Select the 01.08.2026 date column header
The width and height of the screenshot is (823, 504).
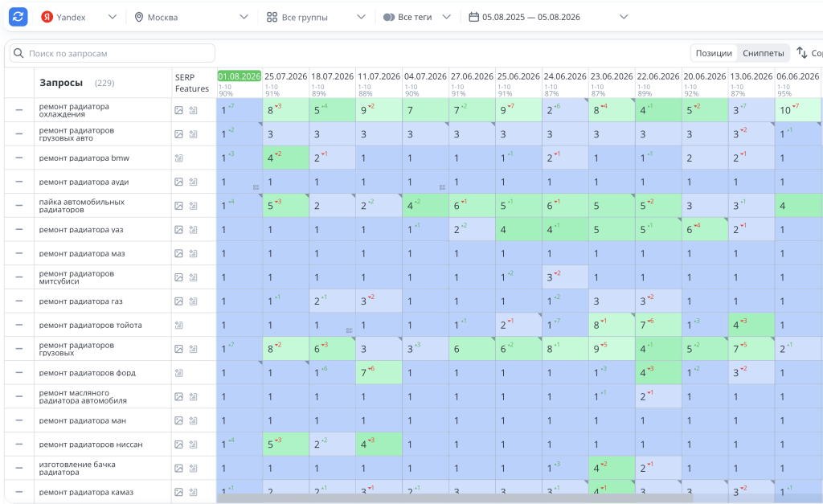point(240,76)
